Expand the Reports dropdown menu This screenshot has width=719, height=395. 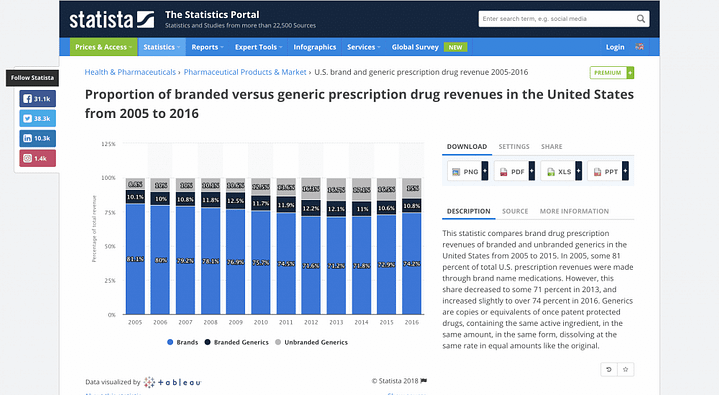(x=207, y=47)
